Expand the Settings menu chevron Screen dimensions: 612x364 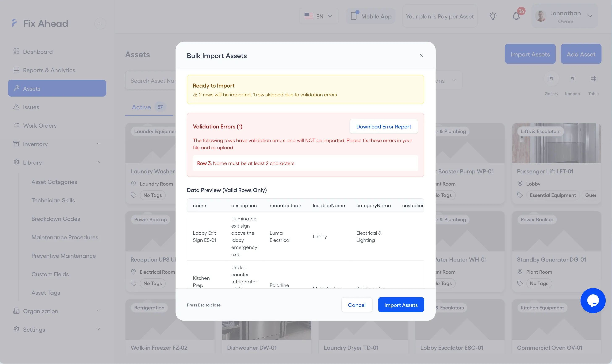click(98, 329)
